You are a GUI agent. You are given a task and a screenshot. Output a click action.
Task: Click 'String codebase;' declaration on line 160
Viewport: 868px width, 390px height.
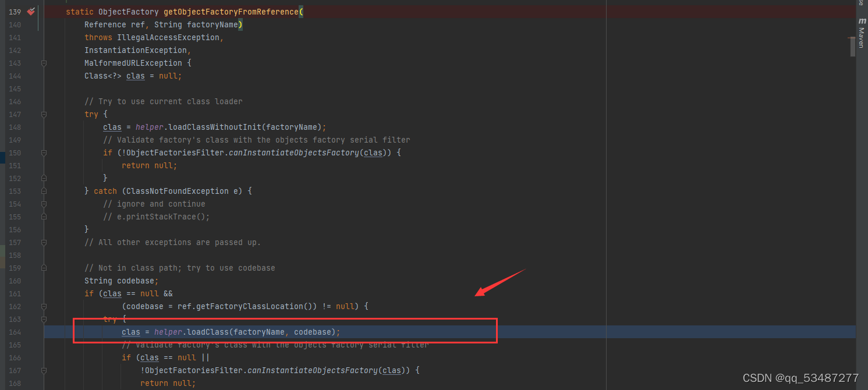[122, 281]
